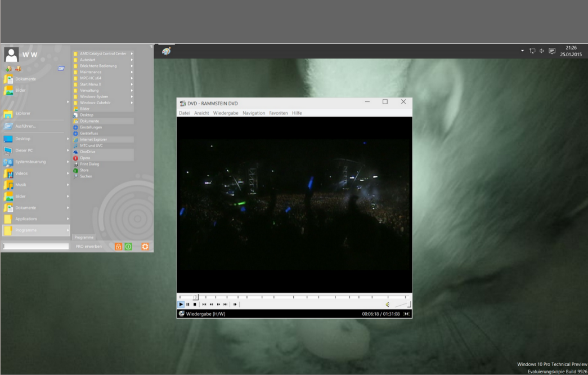588x375 pixels.
Task: Click the fast-forward (increase speed) button
Action: coord(218,305)
